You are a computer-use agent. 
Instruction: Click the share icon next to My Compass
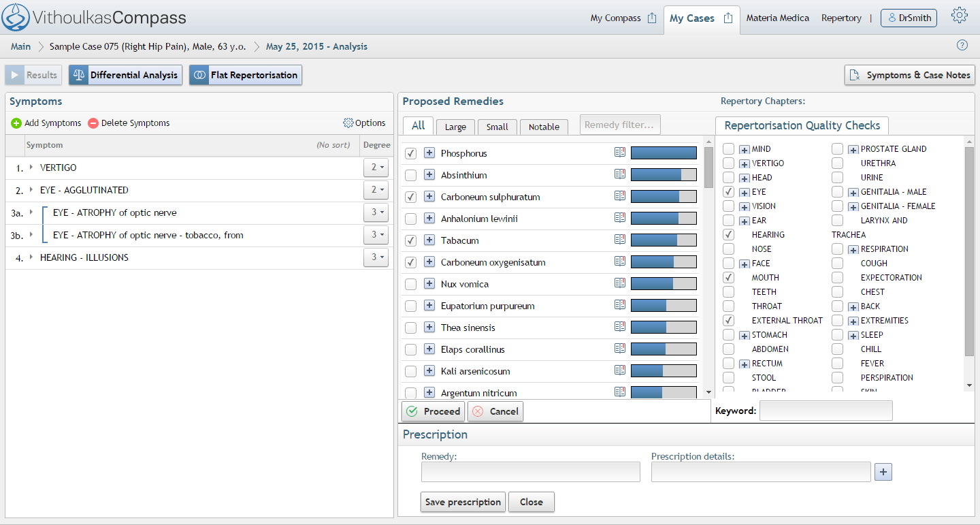652,18
